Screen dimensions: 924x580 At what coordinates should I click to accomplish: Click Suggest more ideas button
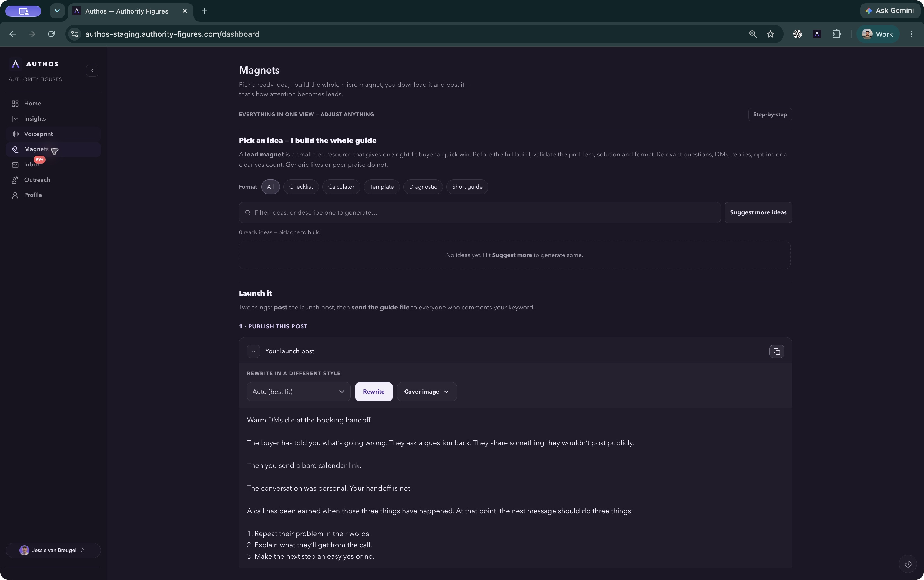coord(758,212)
